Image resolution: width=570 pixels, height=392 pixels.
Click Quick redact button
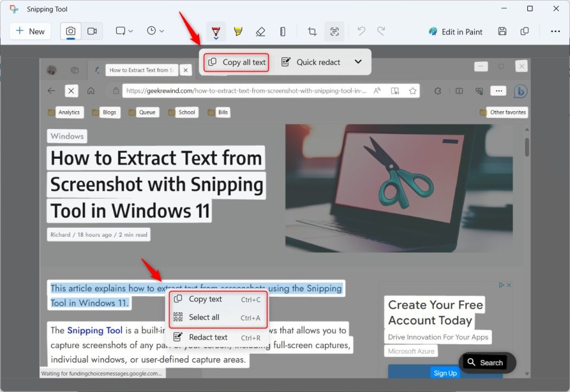pyautogui.click(x=311, y=62)
